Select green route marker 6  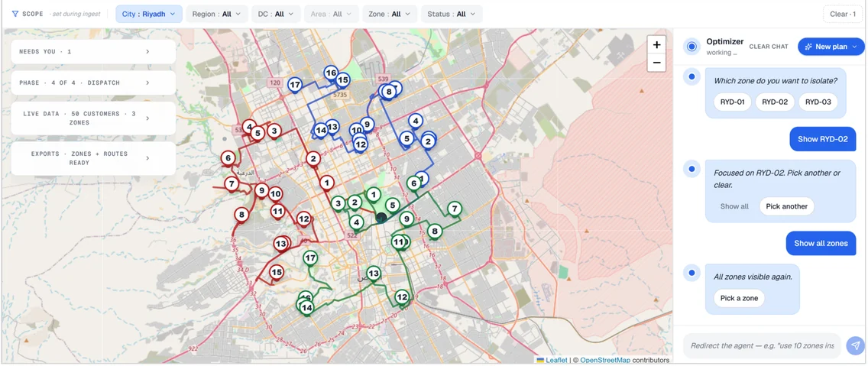coord(413,183)
